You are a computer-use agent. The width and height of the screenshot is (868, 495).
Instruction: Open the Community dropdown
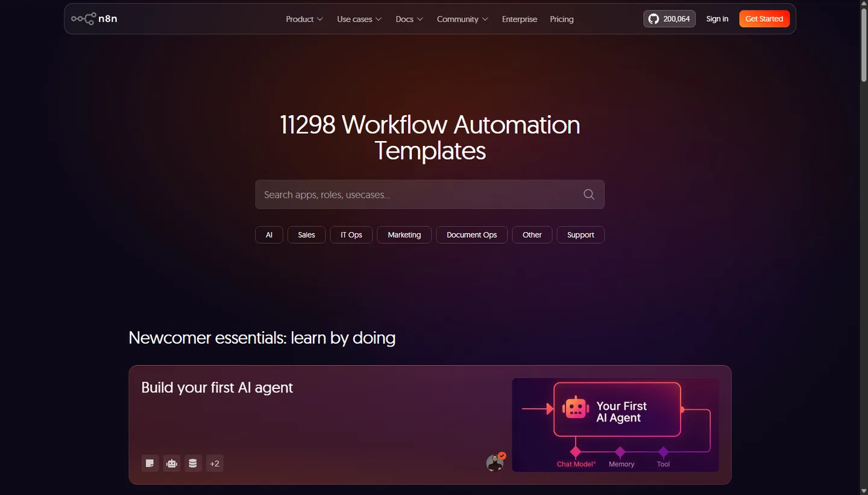pos(462,19)
